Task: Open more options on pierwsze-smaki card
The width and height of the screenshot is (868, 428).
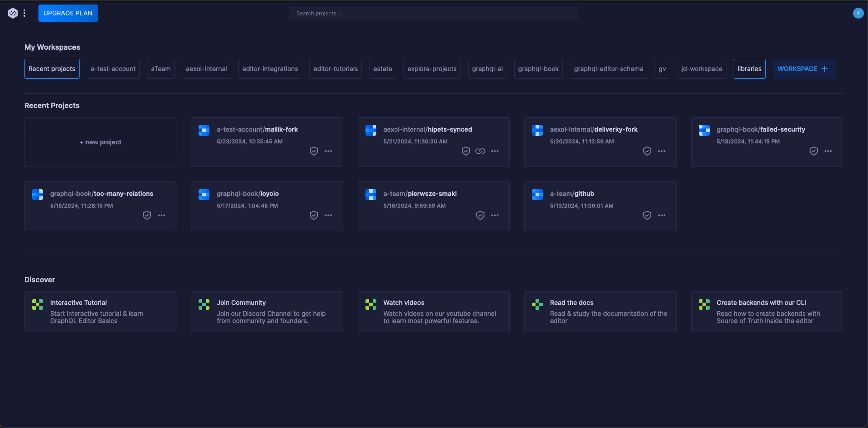Action: coord(495,215)
